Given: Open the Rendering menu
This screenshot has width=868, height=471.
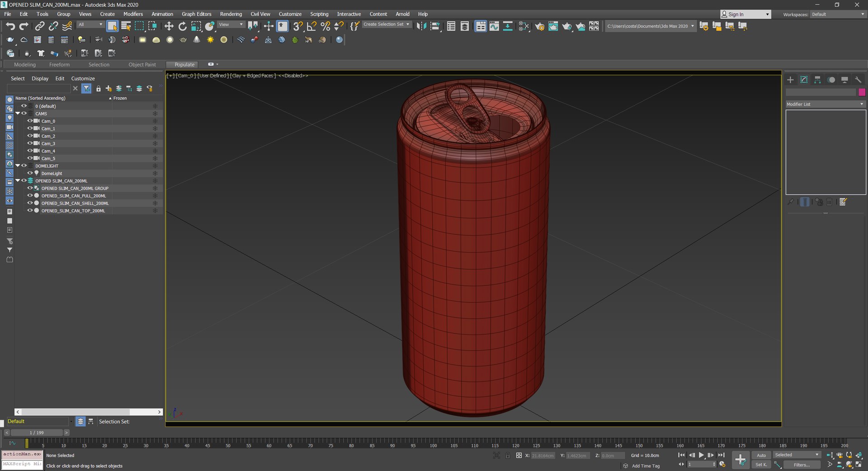Looking at the screenshot, I should coord(231,14).
